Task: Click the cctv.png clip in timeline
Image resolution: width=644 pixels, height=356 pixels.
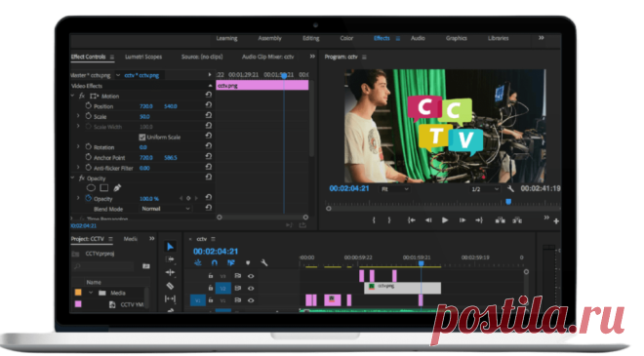Action: (402, 288)
